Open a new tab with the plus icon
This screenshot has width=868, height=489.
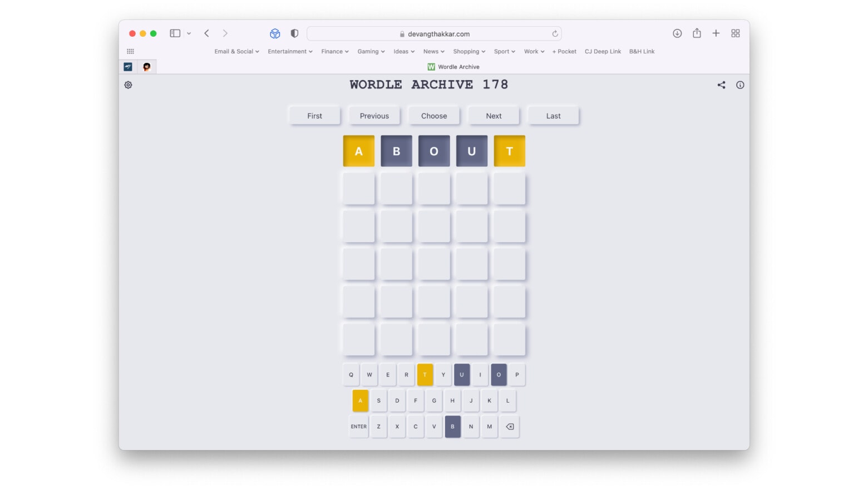click(x=716, y=33)
